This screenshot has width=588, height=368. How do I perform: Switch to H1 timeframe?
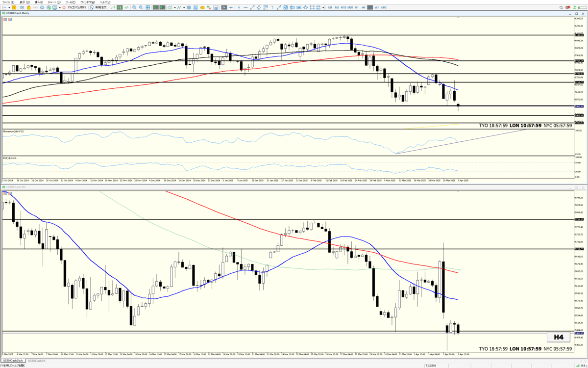click(357, 7)
